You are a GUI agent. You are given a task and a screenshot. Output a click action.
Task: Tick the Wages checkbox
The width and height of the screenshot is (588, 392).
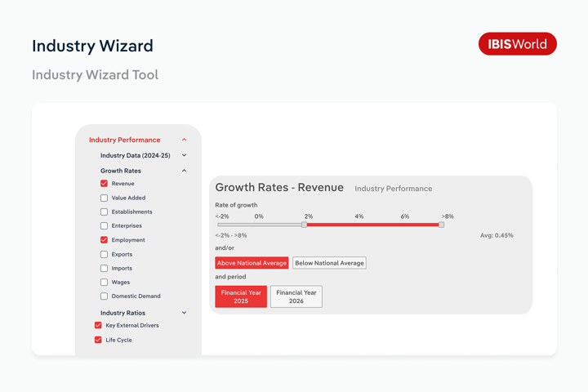point(104,282)
